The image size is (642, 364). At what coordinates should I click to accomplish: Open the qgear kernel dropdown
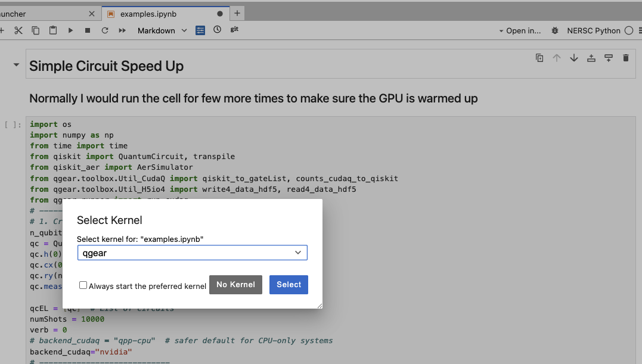coord(193,253)
